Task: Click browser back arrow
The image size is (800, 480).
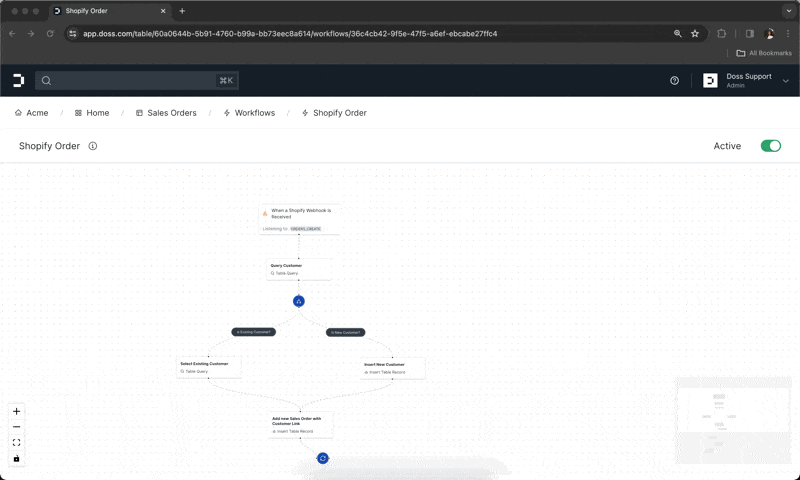Action: click(13, 34)
